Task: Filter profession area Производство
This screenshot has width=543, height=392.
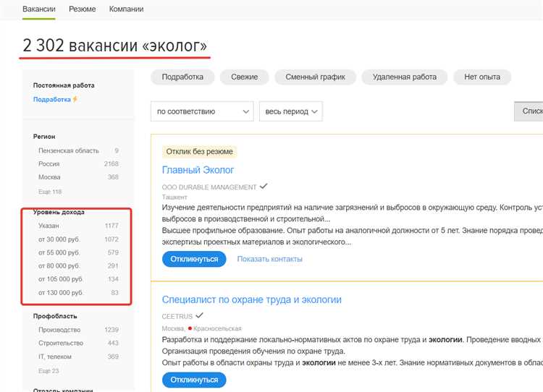Action: click(78, 330)
